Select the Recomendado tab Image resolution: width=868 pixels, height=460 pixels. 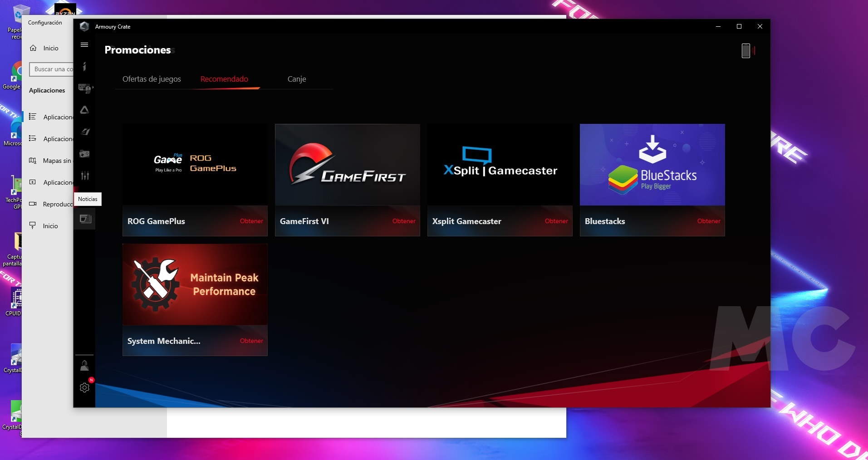[224, 79]
